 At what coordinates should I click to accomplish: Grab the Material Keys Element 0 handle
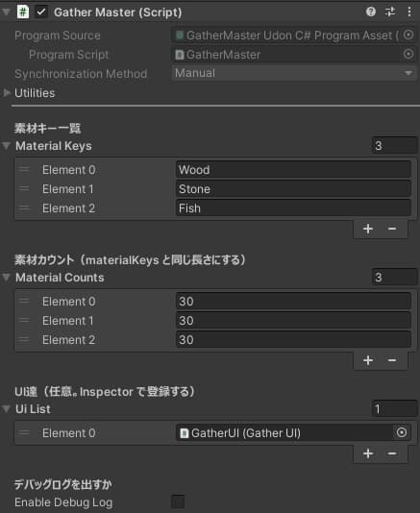(24, 169)
